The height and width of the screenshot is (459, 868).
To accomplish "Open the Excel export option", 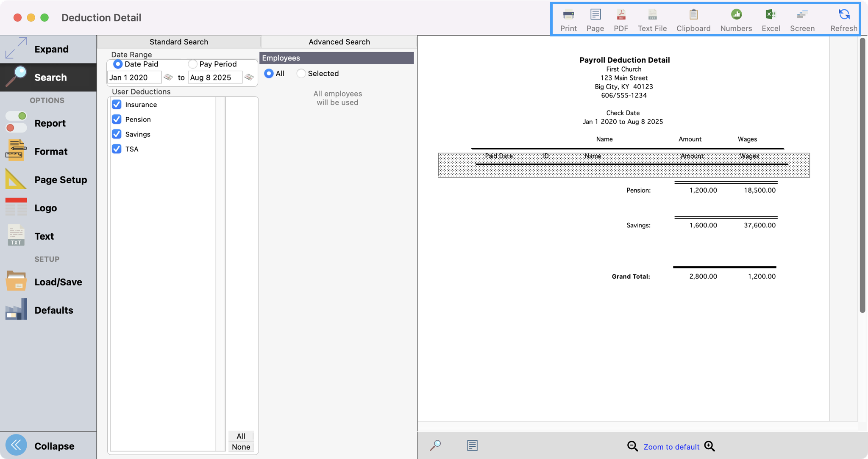I will point(771,17).
